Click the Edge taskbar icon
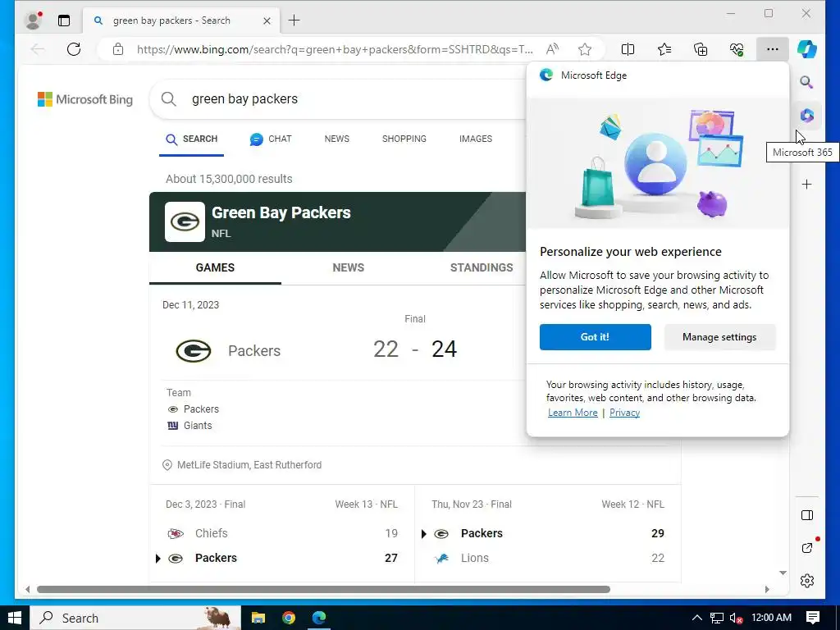The image size is (840, 630). click(x=319, y=618)
